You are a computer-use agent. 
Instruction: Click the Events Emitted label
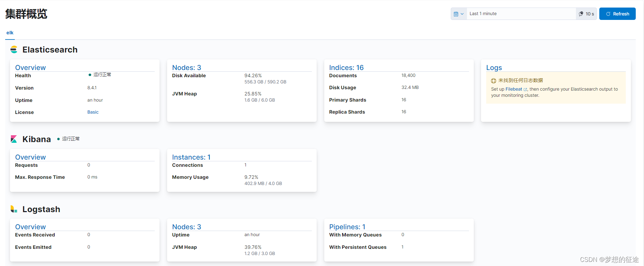click(33, 247)
